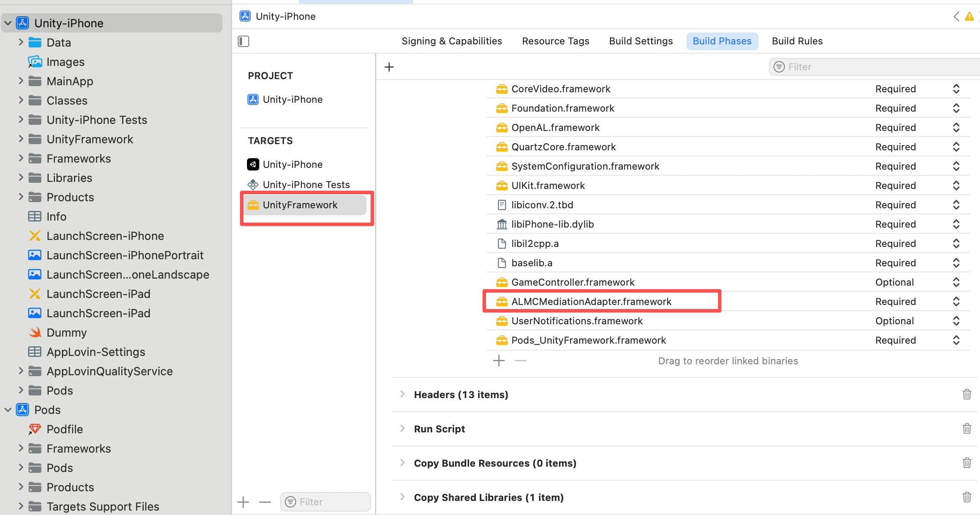Viewport: 980px width, 515px height.
Task: Delete the Headers build phase with its trash icon
Action: pyautogui.click(x=967, y=394)
